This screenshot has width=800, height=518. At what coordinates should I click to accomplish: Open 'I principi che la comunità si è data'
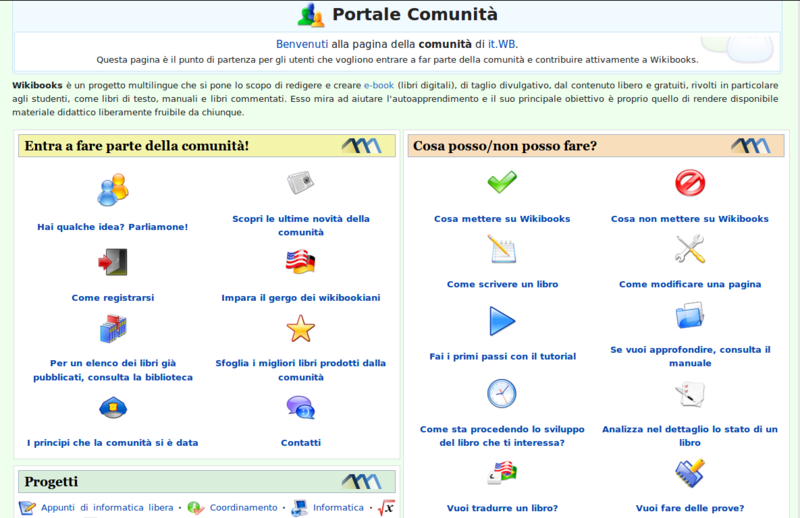pos(113,442)
